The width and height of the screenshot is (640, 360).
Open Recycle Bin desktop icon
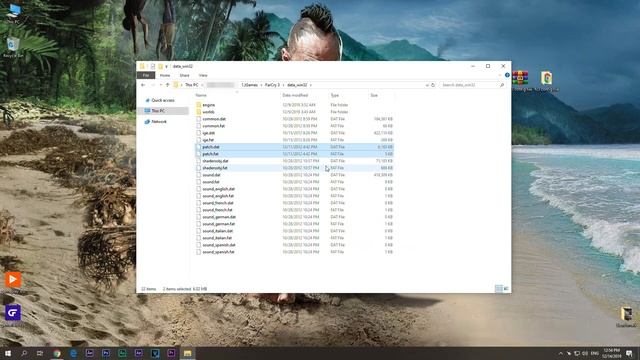tap(13, 47)
